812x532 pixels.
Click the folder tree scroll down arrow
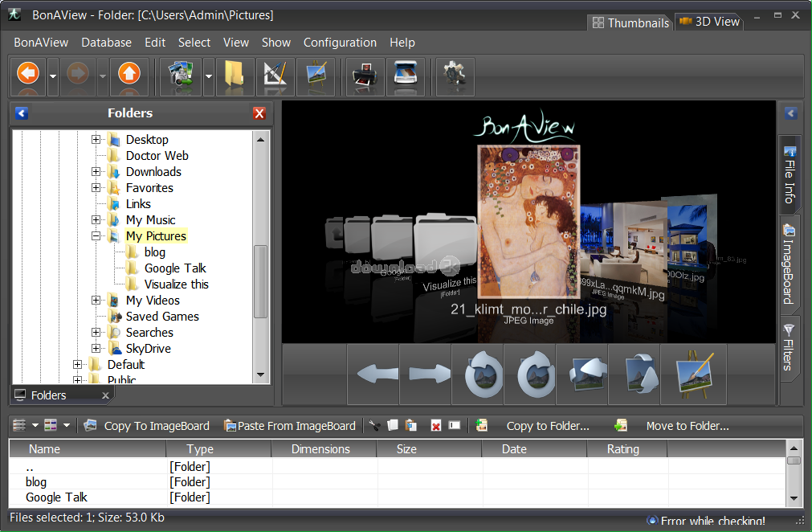pyautogui.click(x=260, y=374)
